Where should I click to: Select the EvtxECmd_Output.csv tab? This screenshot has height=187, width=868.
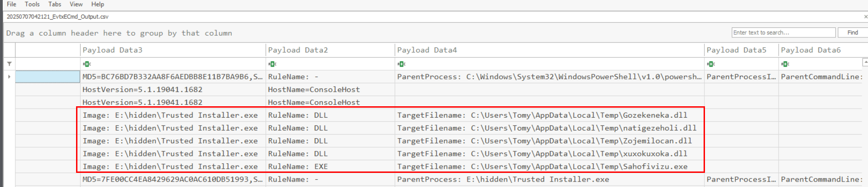(x=57, y=17)
